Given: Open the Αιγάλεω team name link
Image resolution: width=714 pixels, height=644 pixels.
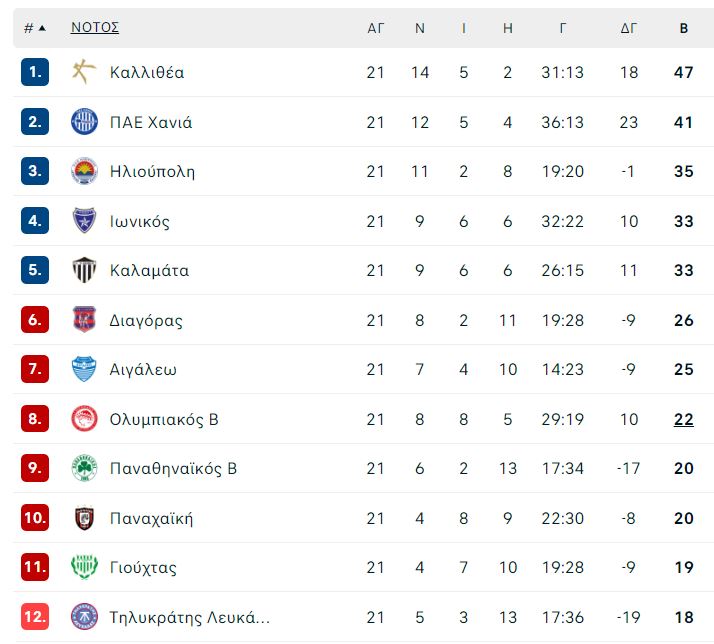Looking at the screenshot, I should [143, 369].
